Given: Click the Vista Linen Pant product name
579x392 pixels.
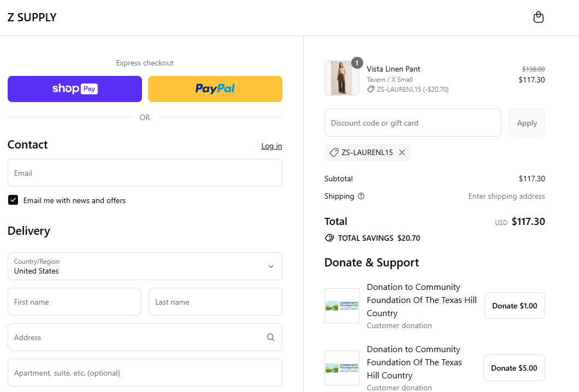Looking at the screenshot, I should coord(393,69).
